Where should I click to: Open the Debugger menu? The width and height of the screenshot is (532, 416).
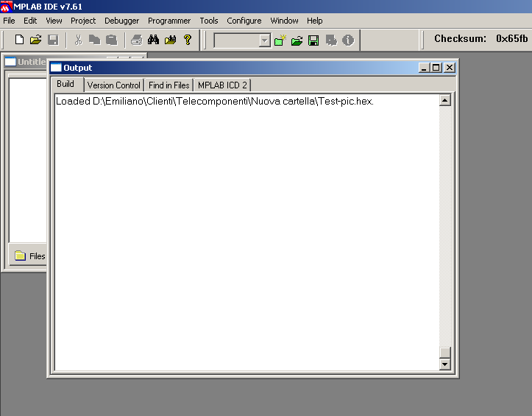(121, 21)
